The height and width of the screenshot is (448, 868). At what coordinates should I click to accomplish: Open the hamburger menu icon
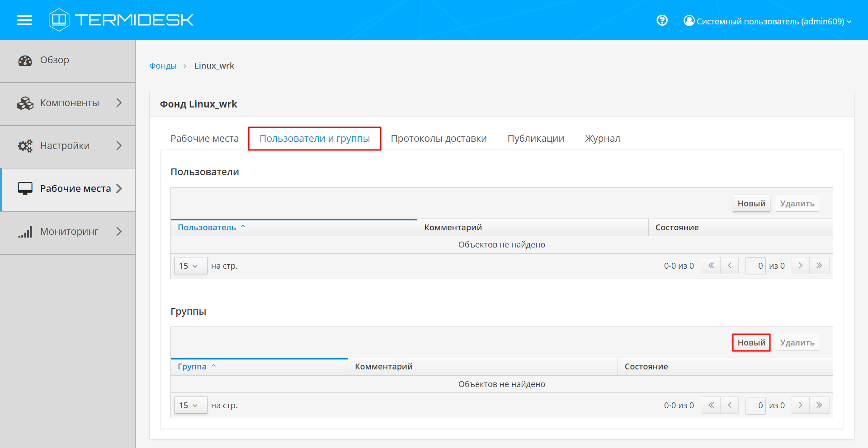tap(24, 20)
